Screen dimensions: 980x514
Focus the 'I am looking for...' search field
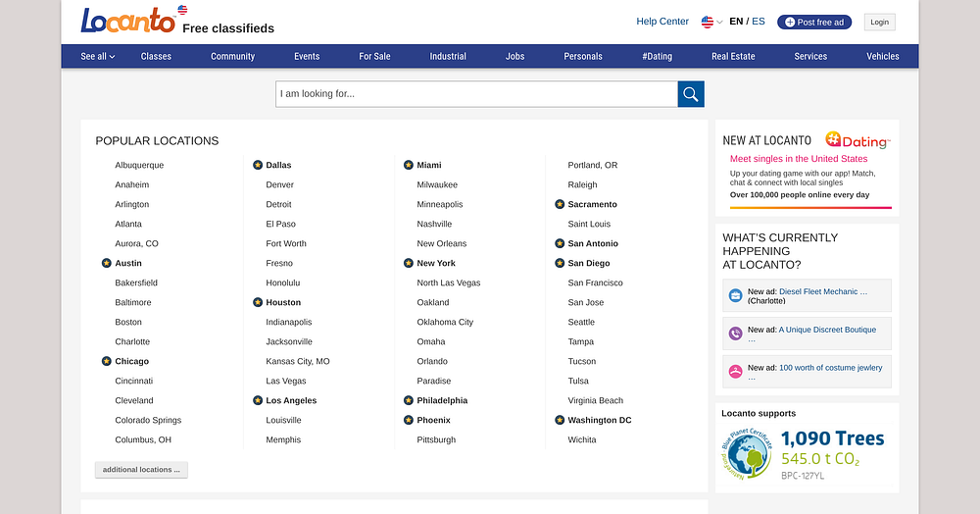(x=476, y=94)
